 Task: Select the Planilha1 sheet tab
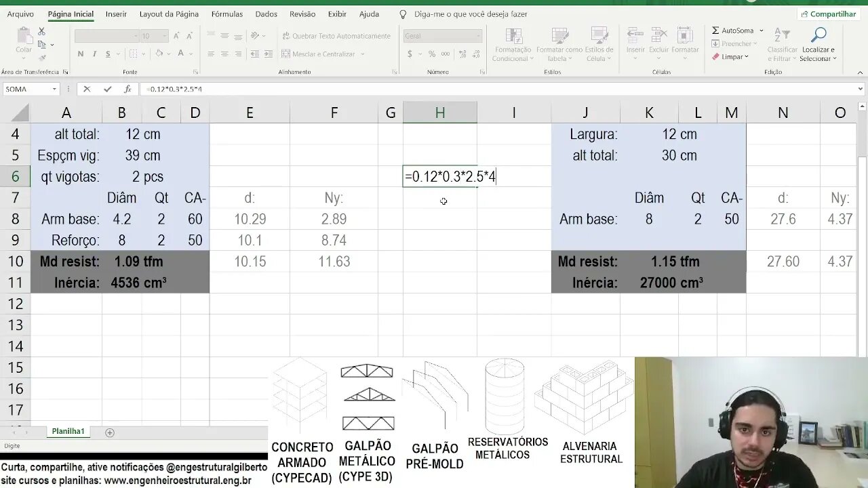pyautogui.click(x=68, y=432)
